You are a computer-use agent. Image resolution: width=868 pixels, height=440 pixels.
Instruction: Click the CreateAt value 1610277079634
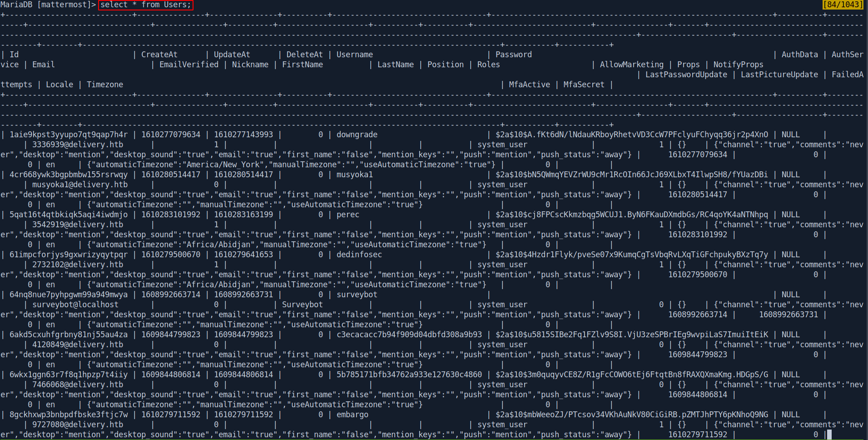pyautogui.click(x=171, y=135)
